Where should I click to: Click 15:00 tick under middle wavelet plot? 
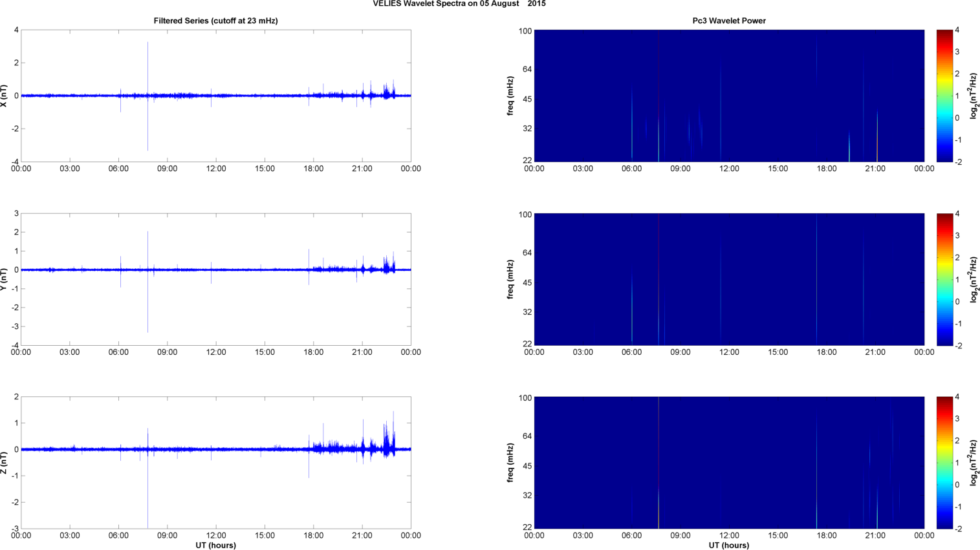[x=778, y=352]
